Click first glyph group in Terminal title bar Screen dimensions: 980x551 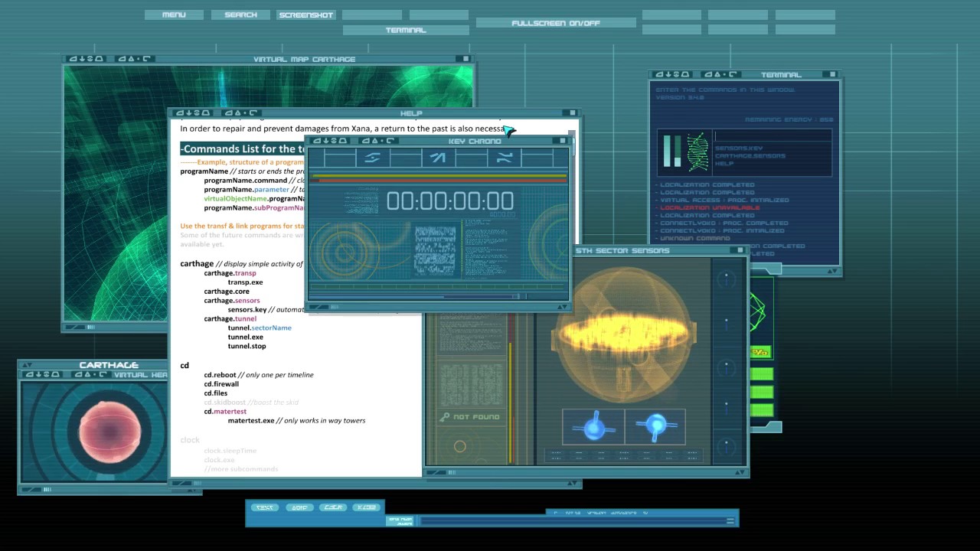673,75
